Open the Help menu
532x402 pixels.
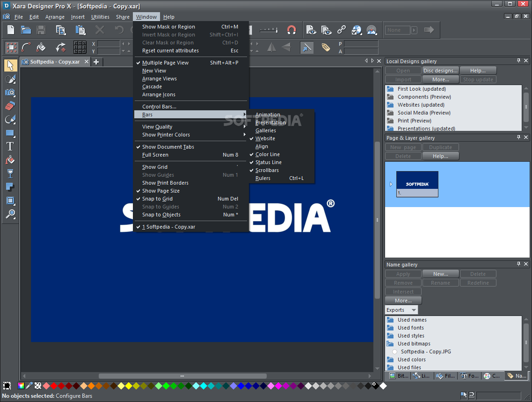click(x=168, y=17)
